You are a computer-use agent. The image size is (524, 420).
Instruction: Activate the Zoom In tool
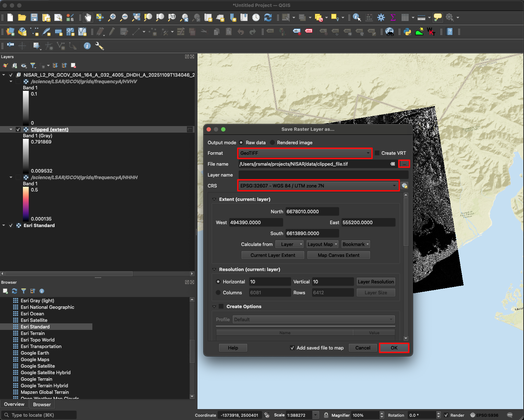[x=112, y=17]
